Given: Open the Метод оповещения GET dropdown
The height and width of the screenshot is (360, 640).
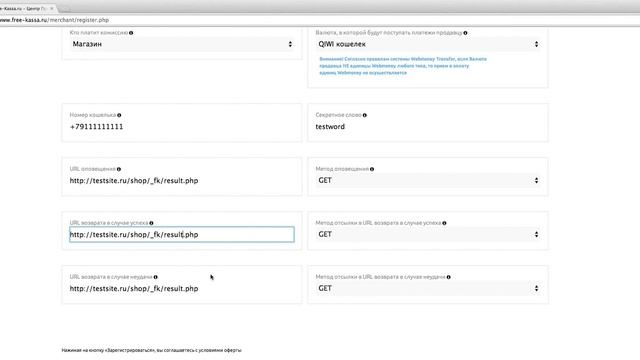Looking at the screenshot, I should click(x=428, y=180).
